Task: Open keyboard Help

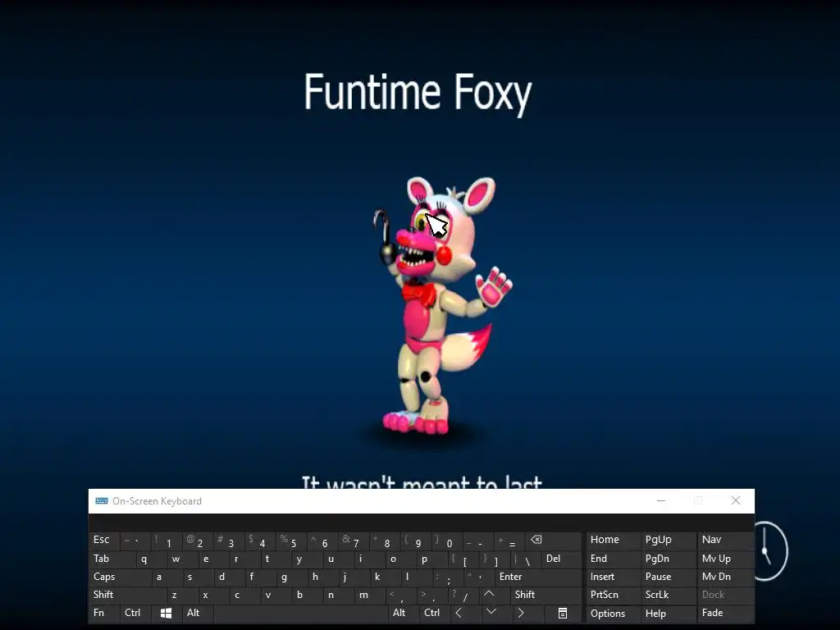Action: (668, 613)
